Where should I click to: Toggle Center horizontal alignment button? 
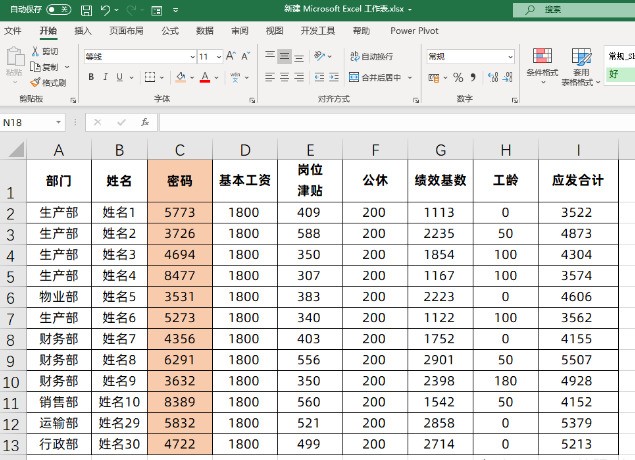point(284,77)
